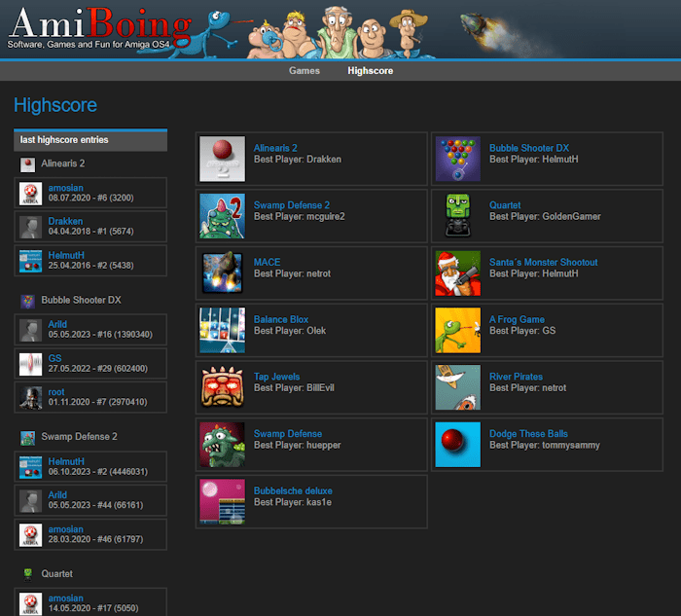Click the Dodge These Balls red ball icon
Image resolution: width=681 pixels, height=616 pixels.
[x=458, y=445]
